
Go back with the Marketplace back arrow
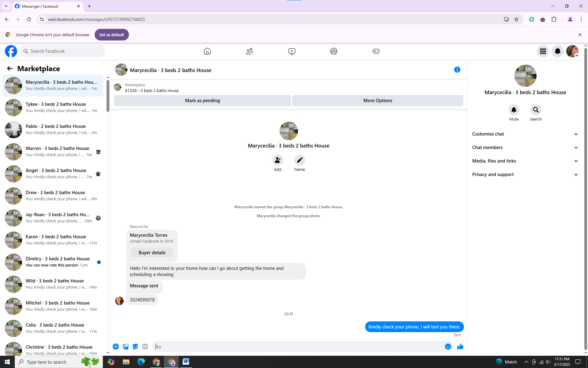[10, 68]
